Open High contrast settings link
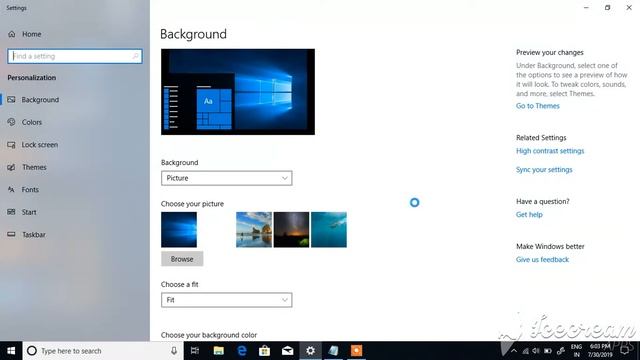This screenshot has width=640, height=360. click(550, 151)
